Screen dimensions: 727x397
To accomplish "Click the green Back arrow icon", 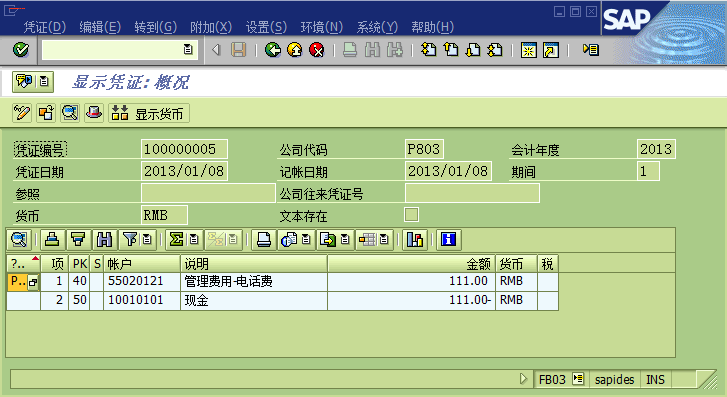I will pos(273,50).
